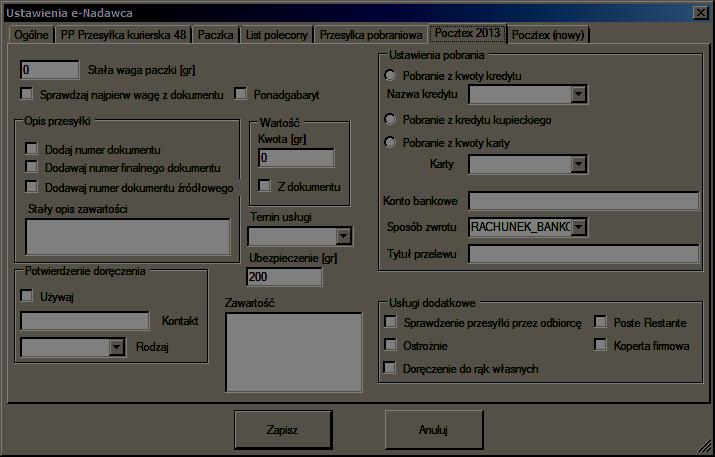Toggle Doręczenie do rąk własnych

click(x=390, y=368)
